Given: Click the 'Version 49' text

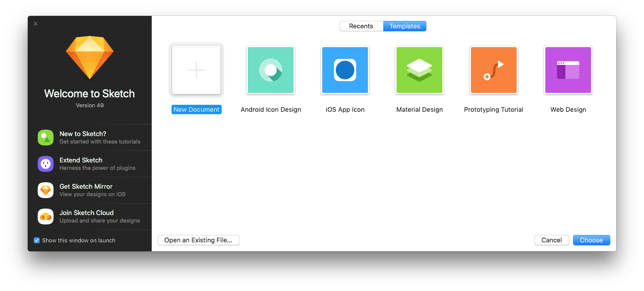Looking at the screenshot, I should [x=90, y=105].
